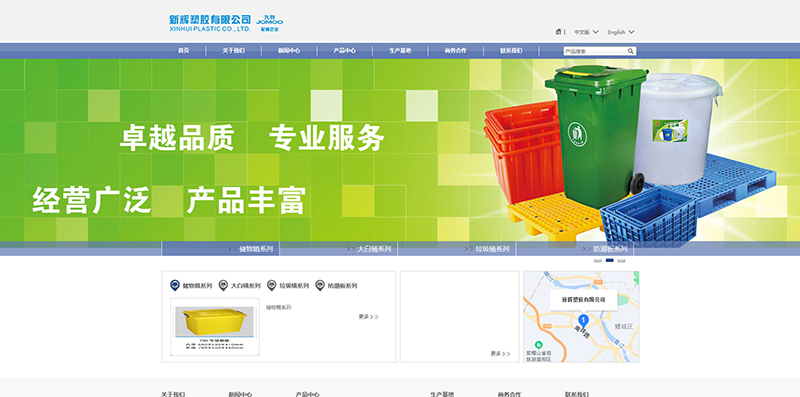Open the yellow storage box thumbnail

(215, 327)
